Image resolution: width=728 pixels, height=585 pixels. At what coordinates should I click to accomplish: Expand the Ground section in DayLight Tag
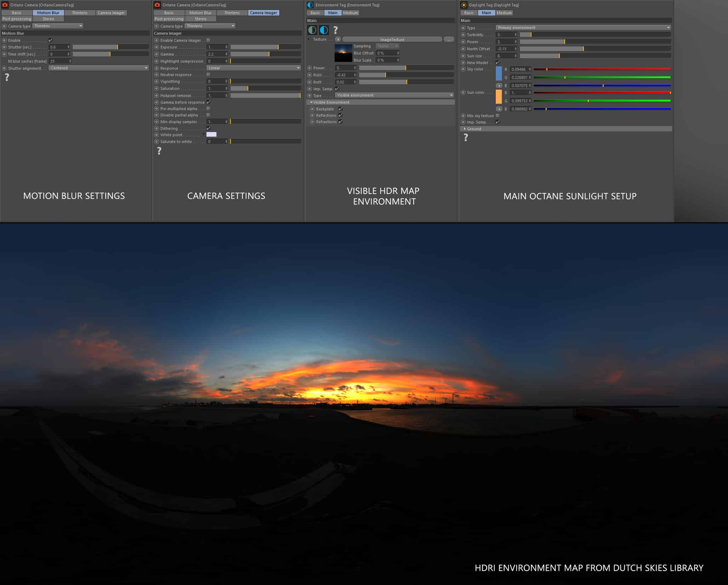[566, 129]
